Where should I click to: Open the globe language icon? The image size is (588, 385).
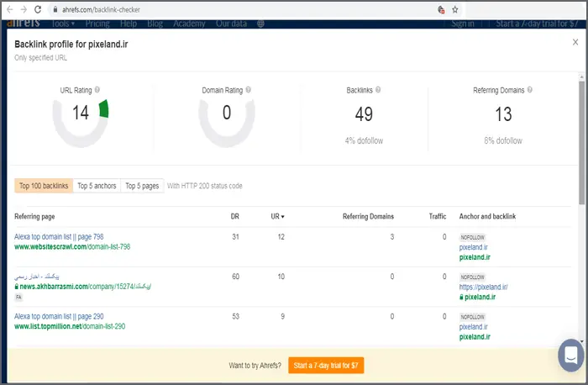tap(260, 24)
